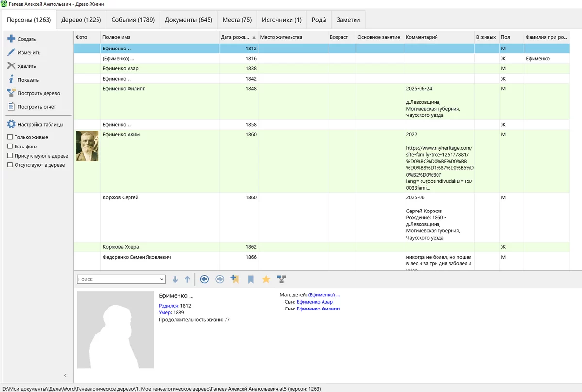
Task: Click "Построить отчёт" button
Action: pos(36,107)
